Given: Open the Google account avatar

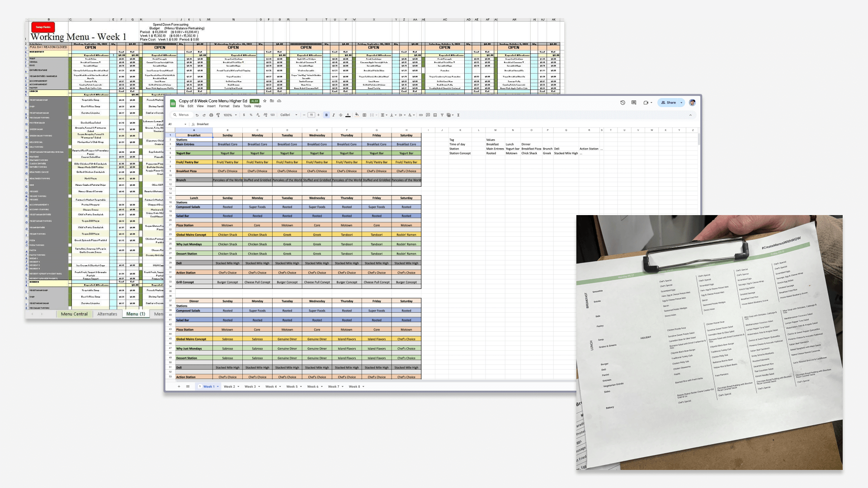Looking at the screenshot, I should click(x=692, y=103).
